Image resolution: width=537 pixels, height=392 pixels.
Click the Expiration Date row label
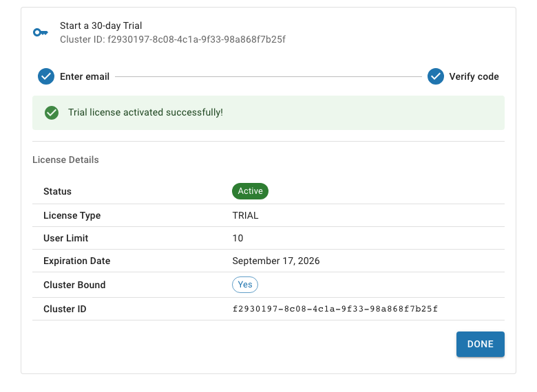click(x=77, y=261)
